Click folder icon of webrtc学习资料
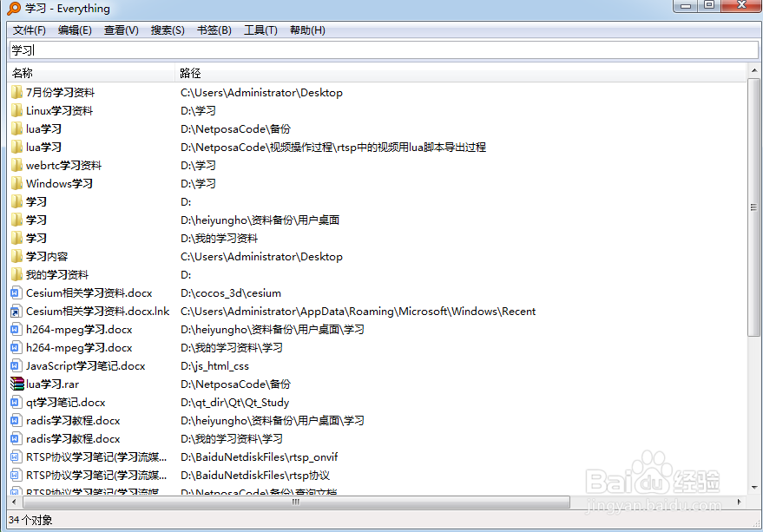 (16, 166)
